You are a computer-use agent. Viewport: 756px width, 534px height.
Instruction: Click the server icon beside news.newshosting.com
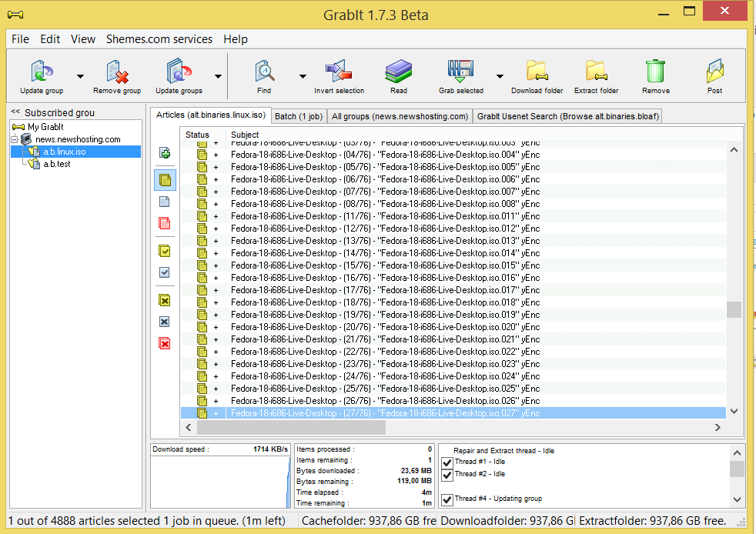point(26,139)
